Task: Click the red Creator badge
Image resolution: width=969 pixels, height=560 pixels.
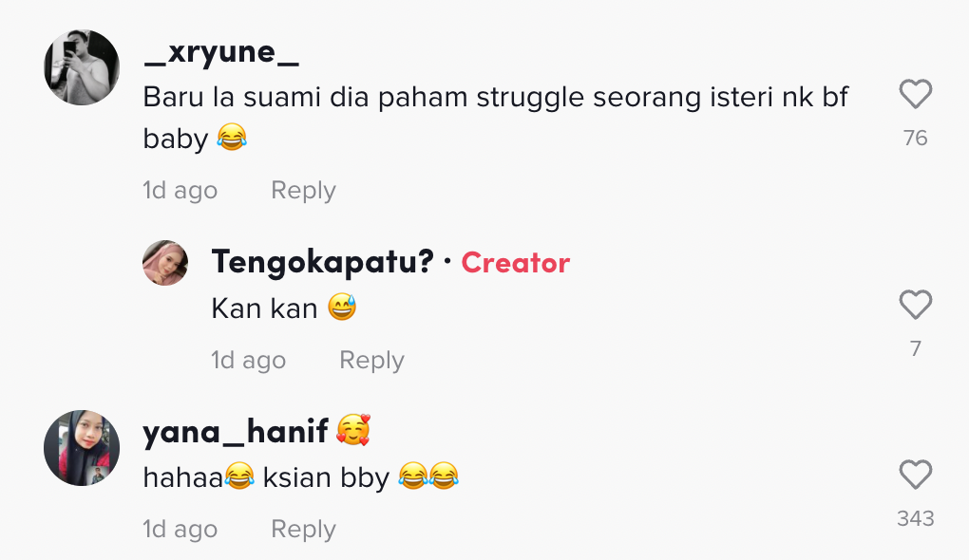Action: [515, 263]
